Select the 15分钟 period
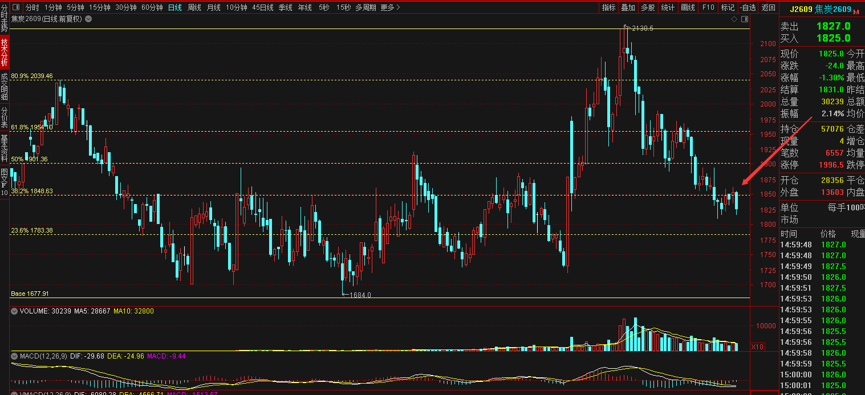 (x=100, y=8)
